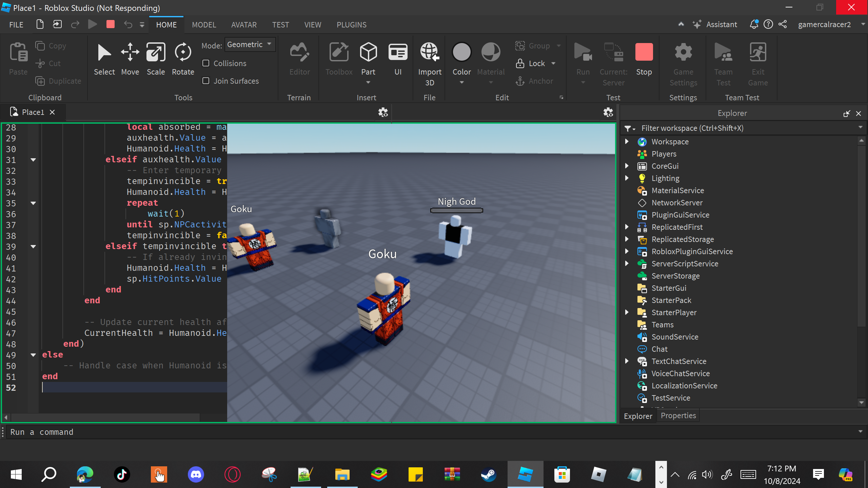The width and height of the screenshot is (868, 488).
Task: Open the Assistant panel
Action: click(x=715, y=24)
